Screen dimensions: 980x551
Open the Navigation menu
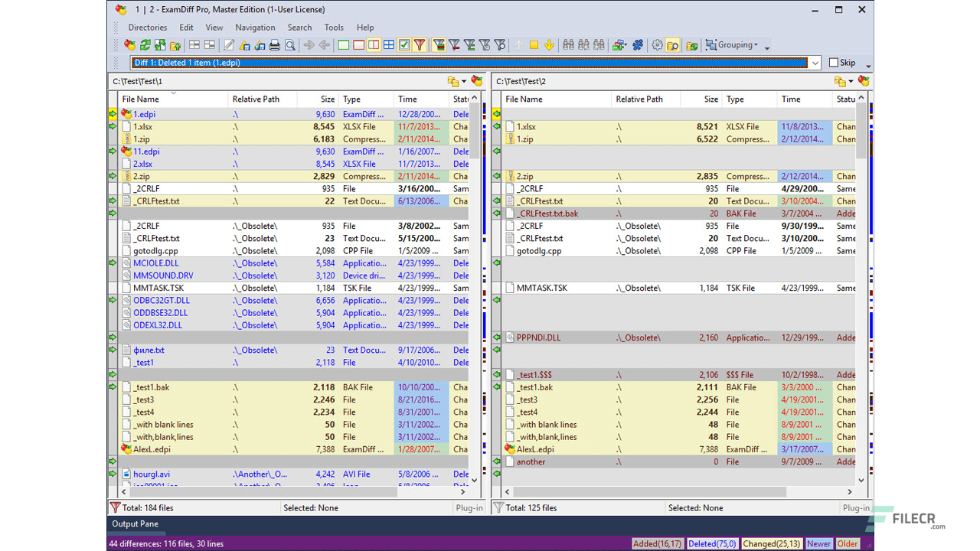click(255, 27)
